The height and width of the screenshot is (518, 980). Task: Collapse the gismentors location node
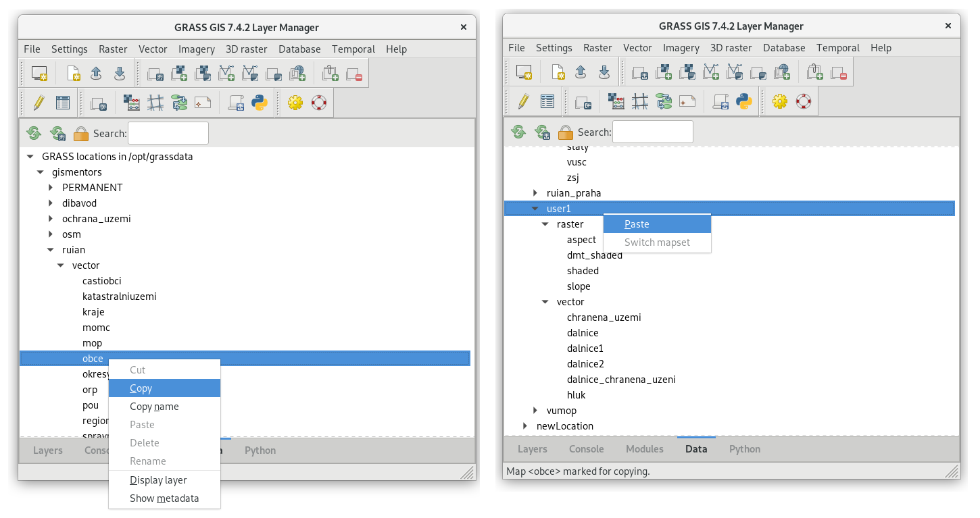40,172
